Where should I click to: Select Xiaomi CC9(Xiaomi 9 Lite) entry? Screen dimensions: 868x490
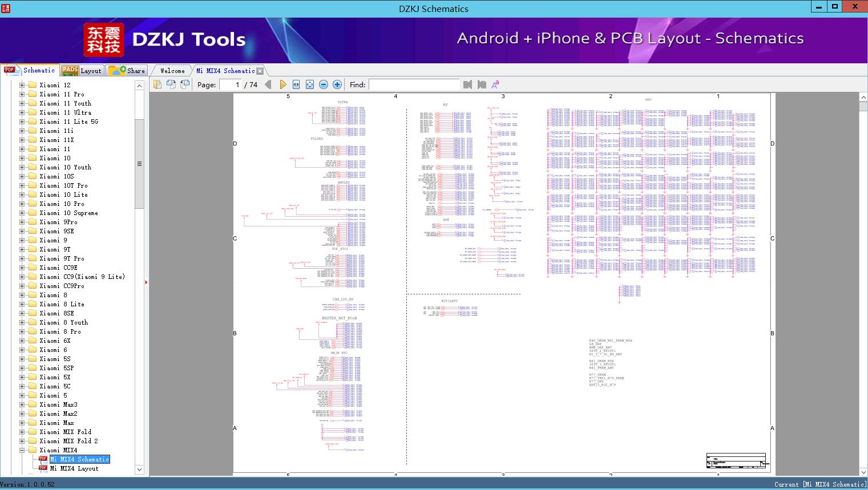[82, 277]
